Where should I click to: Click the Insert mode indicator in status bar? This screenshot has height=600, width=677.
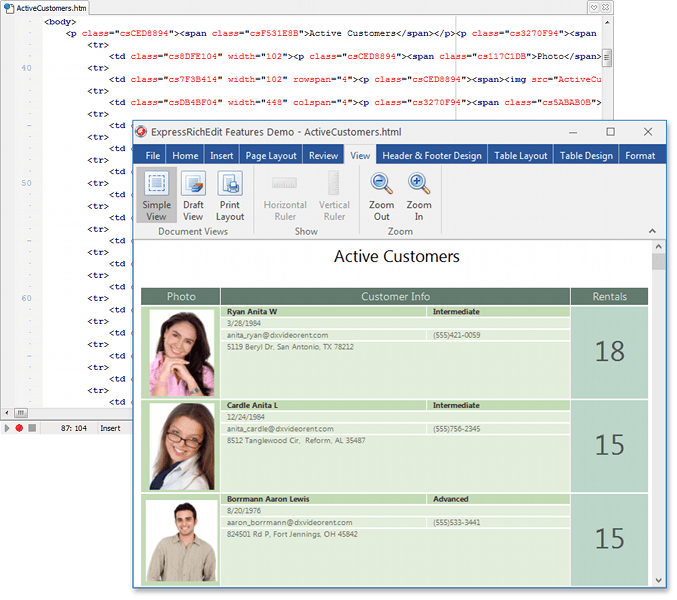pos(110,428)
